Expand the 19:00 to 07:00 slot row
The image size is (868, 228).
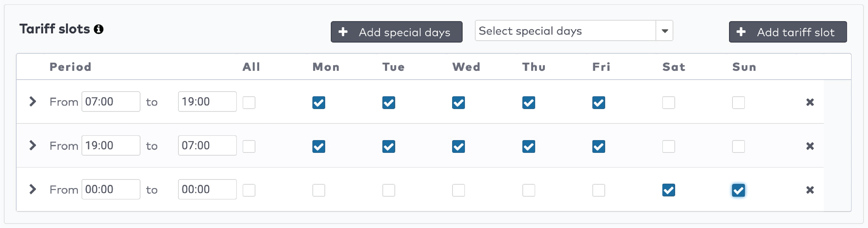[32, 145]
